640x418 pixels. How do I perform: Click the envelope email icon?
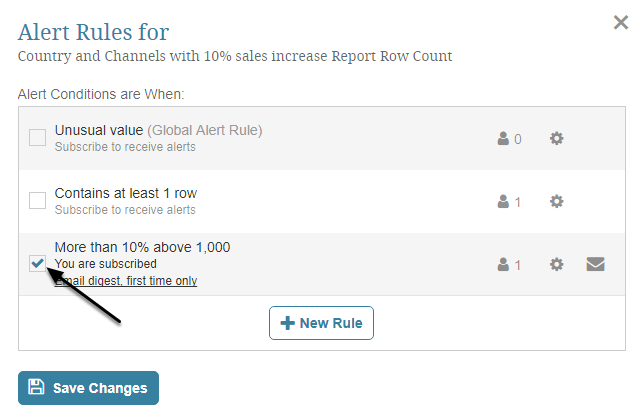click(x=595, y=264)
